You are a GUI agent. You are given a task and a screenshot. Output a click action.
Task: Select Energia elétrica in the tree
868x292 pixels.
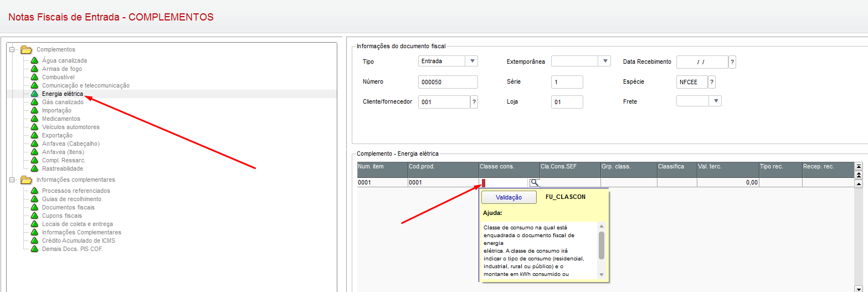(x=63, y=94)
